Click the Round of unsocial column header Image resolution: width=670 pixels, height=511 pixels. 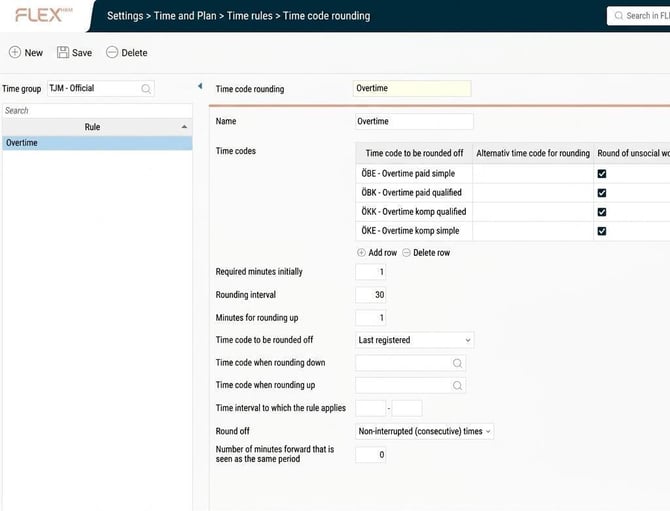point(632,153)
